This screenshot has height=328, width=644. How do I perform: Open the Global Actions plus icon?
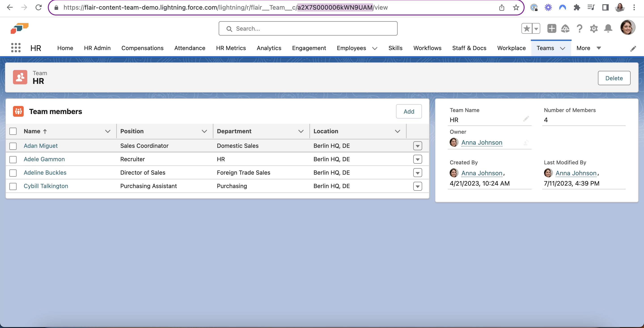[x=551, y=28]
